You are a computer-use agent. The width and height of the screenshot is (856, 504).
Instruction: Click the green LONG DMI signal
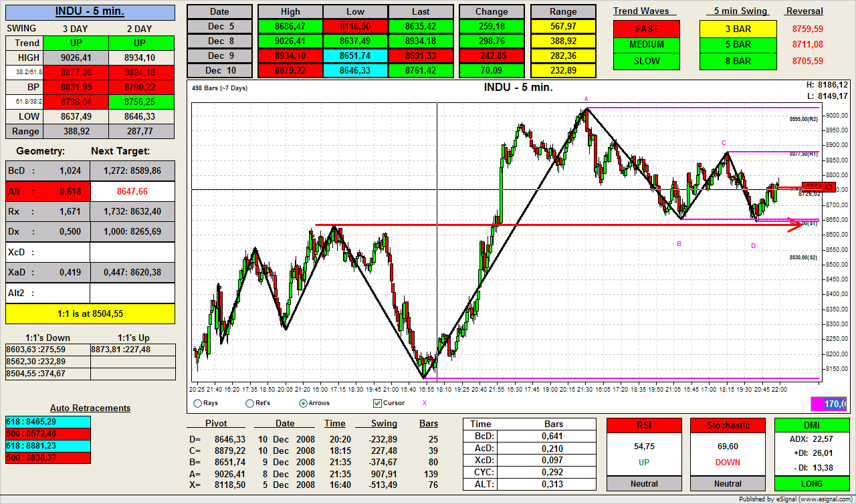811,483
